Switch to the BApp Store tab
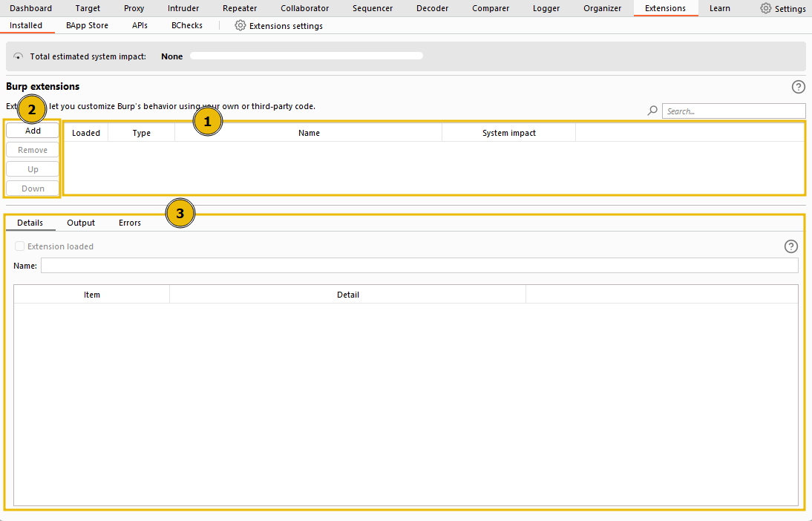 [x=87, y=24]
